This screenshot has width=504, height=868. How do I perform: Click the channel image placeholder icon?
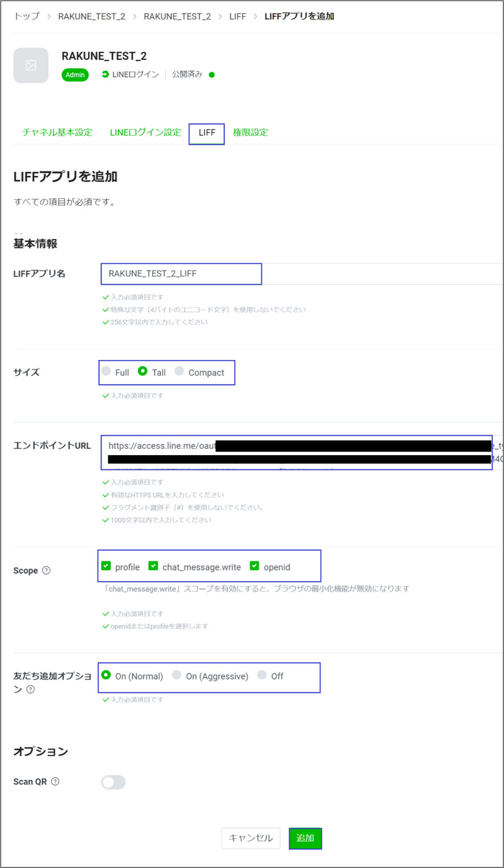31,65
